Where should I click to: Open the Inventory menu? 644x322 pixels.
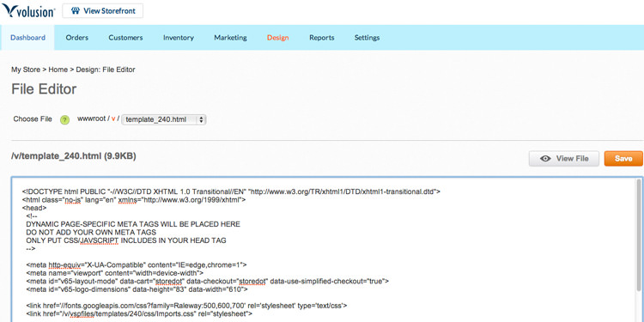point(179,38)
